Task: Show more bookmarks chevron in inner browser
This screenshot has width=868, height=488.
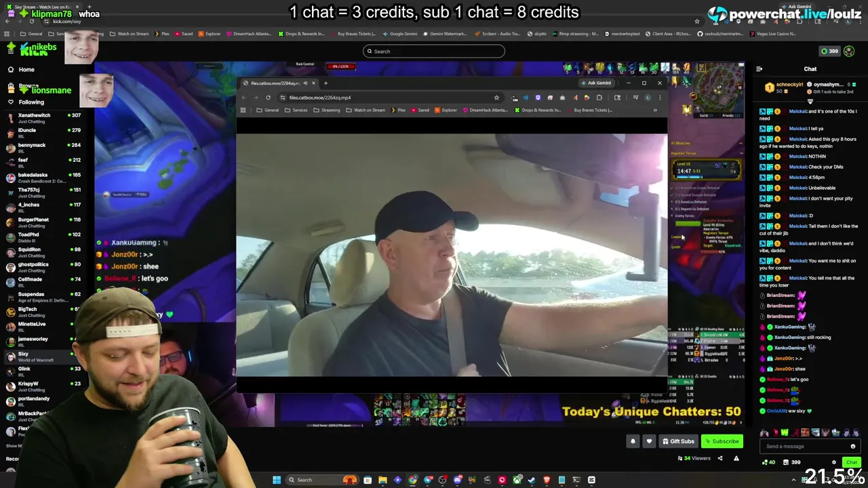Action: pos(655,110)
